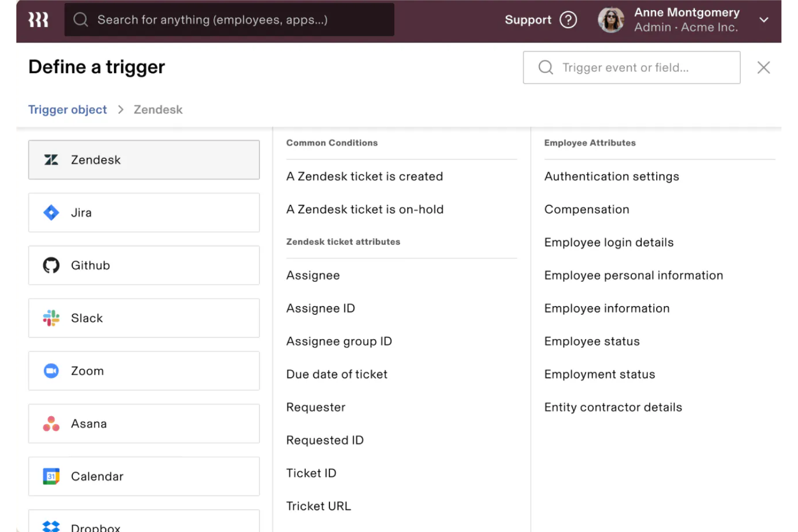The width and height of the screenshot is (798, 532).
Task: Select 'A Zendesk ticket is created' condition
Action: 364,176
